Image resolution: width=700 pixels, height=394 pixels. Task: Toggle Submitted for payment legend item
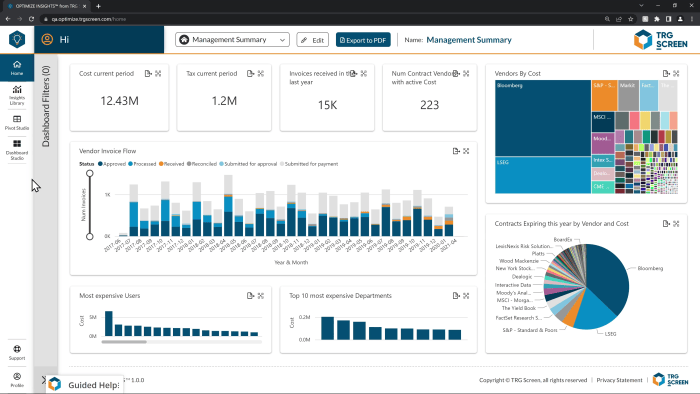pyautogui.click(x=309, y=164)
